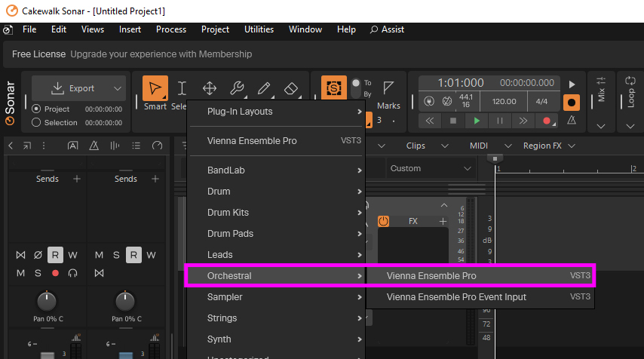Select the Selection export radio button
The width and height of the screenshot is (644, 359).
pos(36,122)
